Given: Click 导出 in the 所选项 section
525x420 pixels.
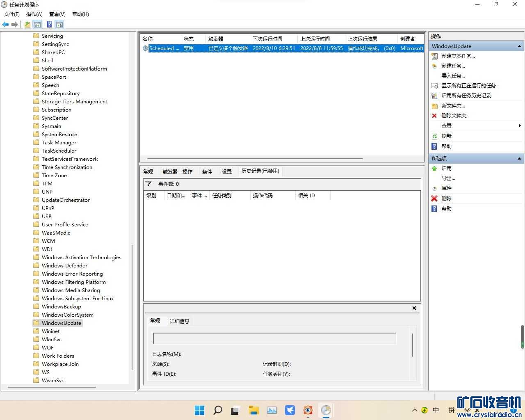Looking at the screenshot, I should coord(448,178).
